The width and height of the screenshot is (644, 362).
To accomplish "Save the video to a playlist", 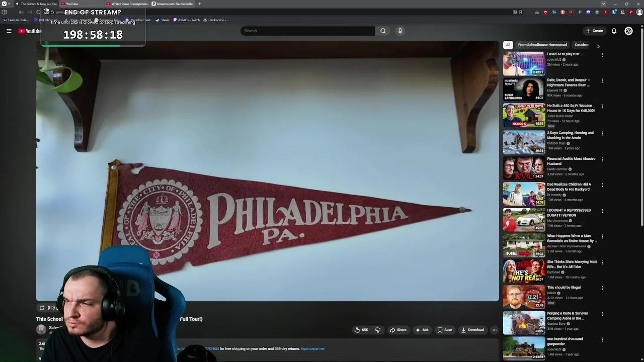I will (444, 330).
